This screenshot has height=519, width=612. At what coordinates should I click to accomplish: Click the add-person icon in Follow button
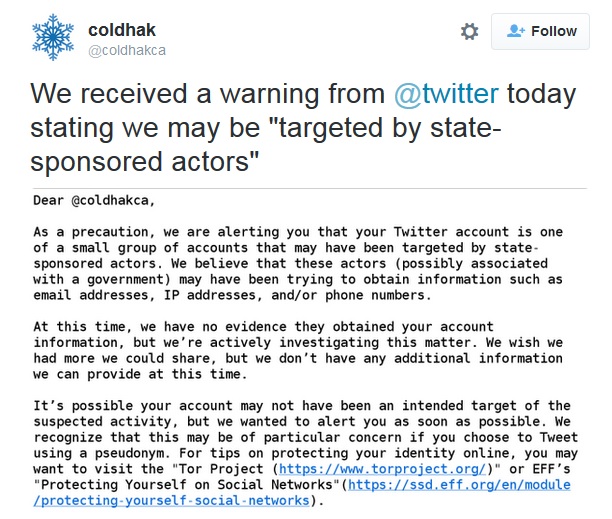pos(516,32)
